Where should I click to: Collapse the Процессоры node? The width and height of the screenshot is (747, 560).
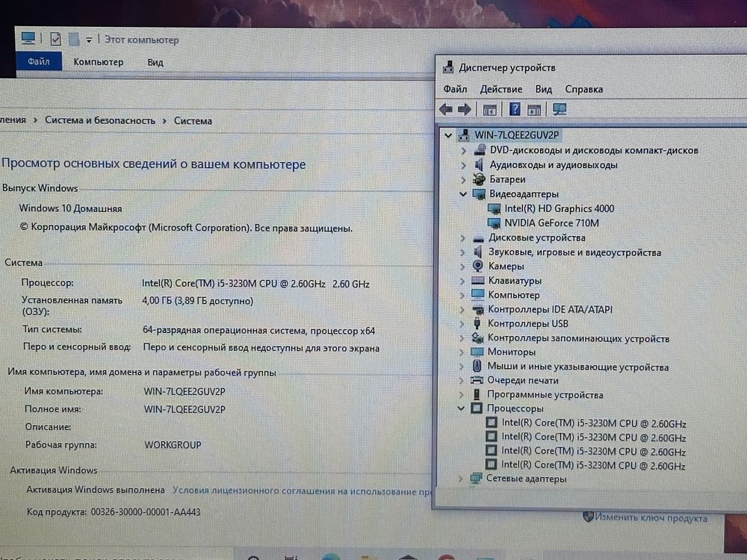pyautogui.click(x=461, y=408)
